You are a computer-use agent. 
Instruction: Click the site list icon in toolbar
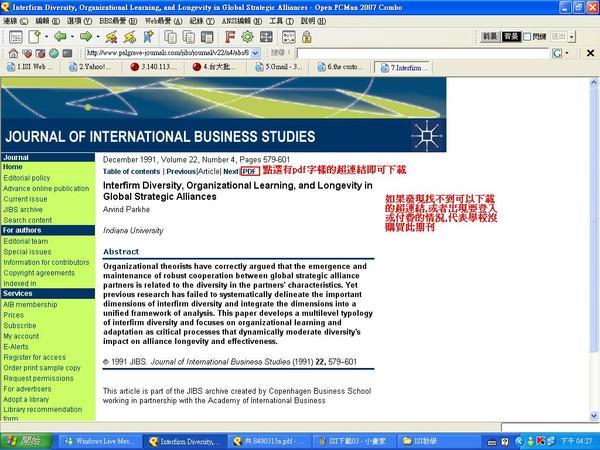click(16, 37)
